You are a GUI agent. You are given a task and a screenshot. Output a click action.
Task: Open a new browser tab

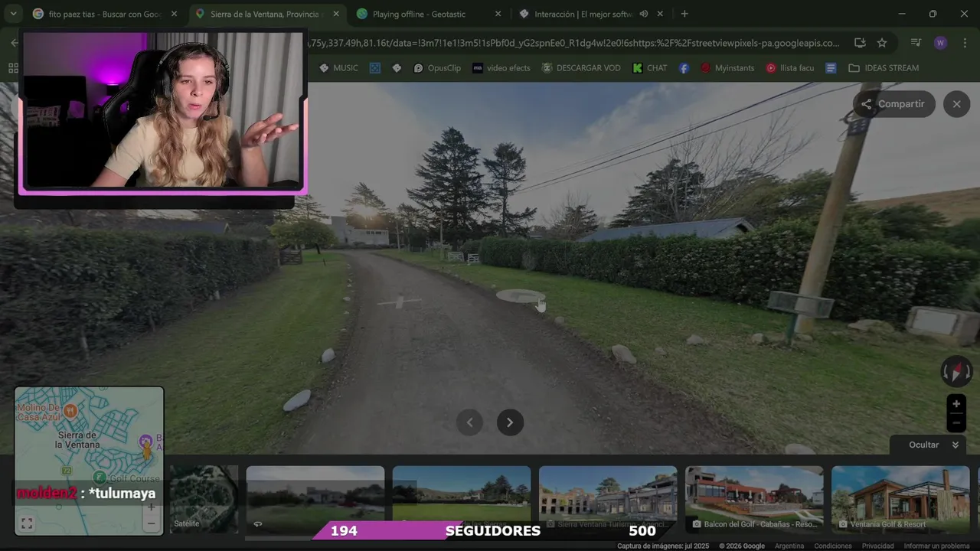(x=684, y=14)
